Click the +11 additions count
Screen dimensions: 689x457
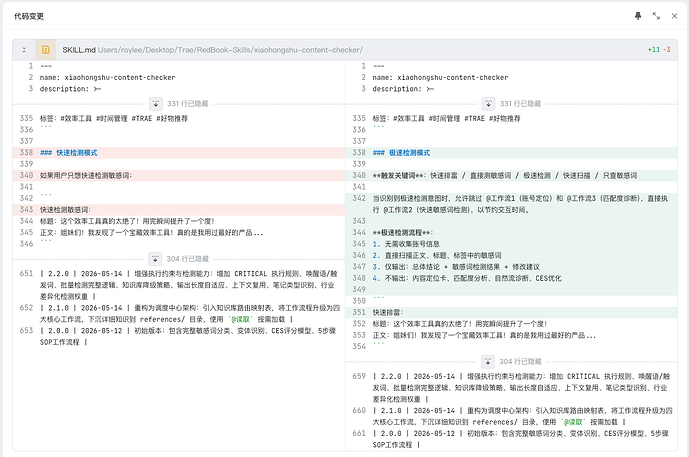click(x=654, y=50)
